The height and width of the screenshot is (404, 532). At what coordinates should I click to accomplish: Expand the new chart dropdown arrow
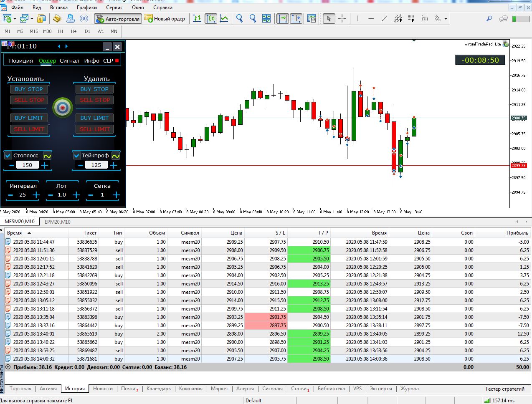(x=15, y=19)
